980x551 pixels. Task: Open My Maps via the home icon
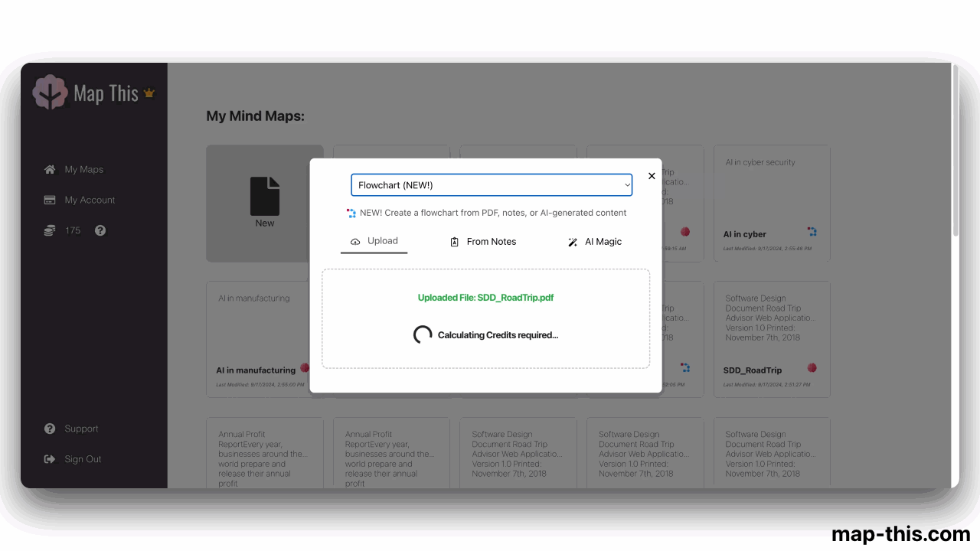click(50, 169)
